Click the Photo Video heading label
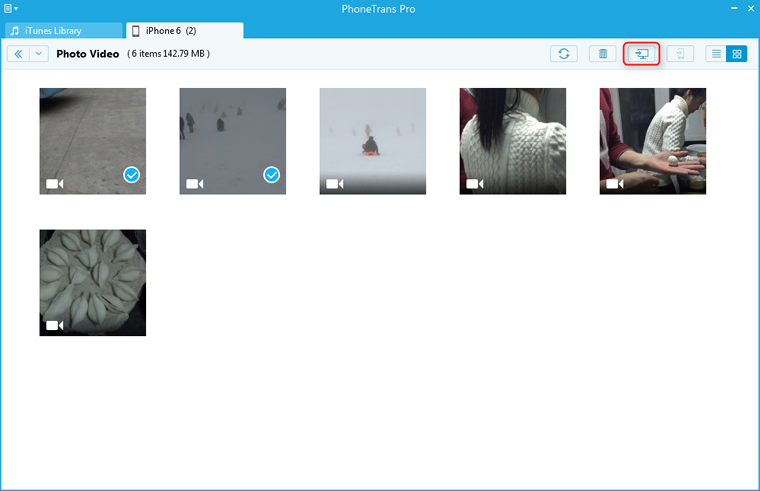 (88, 54)
